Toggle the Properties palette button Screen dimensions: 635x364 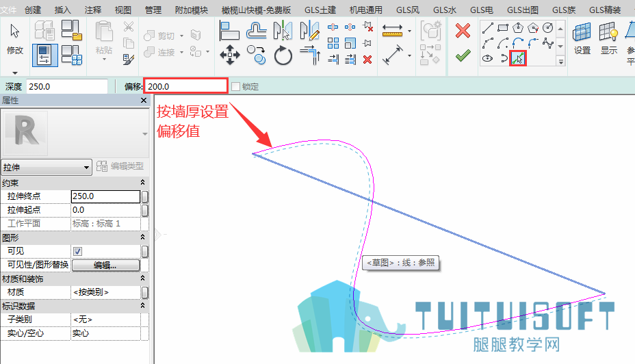[x=44, y=55]
